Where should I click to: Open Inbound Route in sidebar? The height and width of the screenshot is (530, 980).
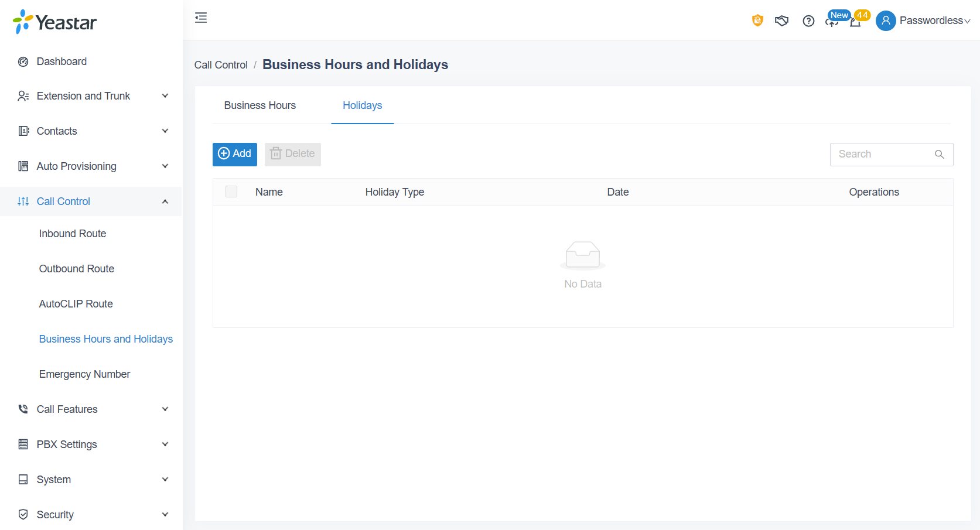point(73,234)
